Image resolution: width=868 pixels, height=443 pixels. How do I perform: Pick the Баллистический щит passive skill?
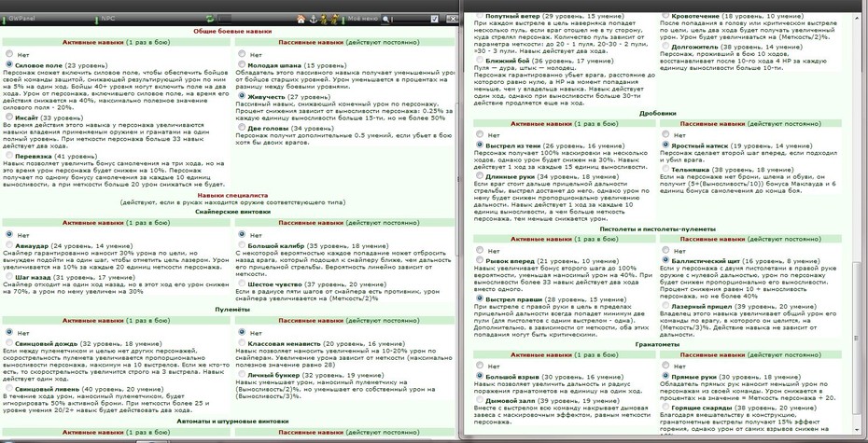(665, 259)
